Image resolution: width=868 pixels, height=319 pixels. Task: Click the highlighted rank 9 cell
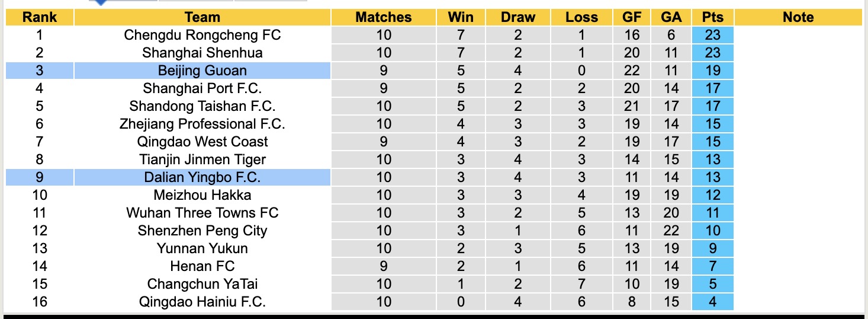[x=39, y=177]
